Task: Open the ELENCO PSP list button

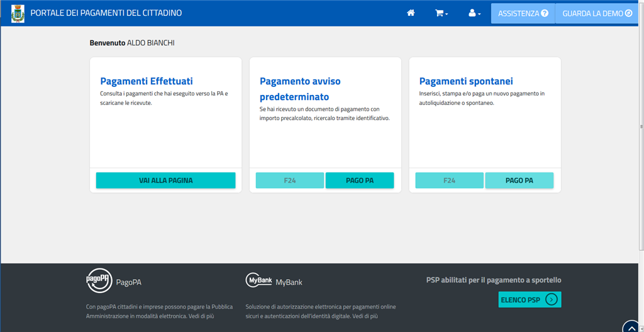Action: (x=530, y=300)
